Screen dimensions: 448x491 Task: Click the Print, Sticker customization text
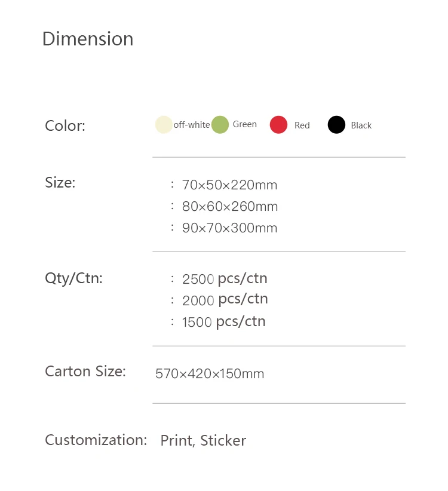(x=203, y=441)
